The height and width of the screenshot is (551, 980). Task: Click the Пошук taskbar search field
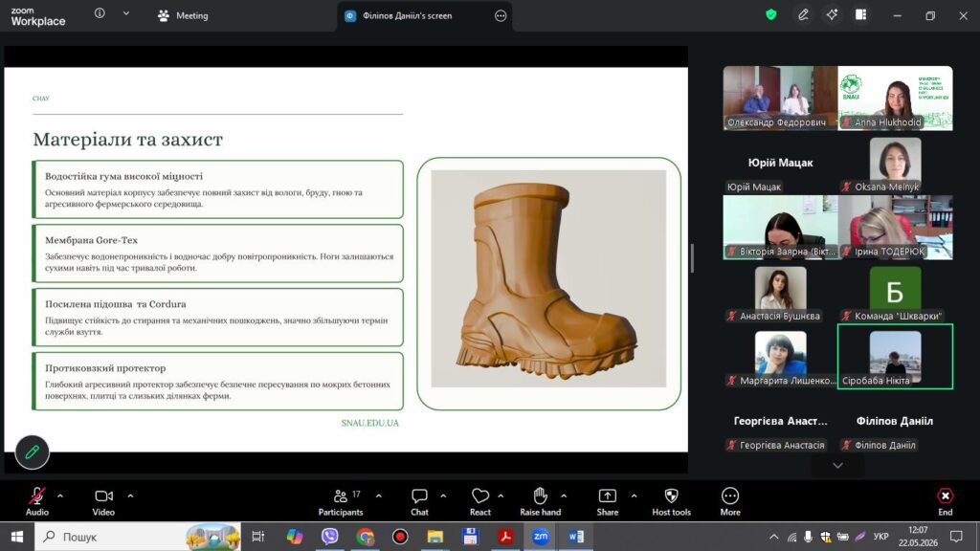click(138, 536)
